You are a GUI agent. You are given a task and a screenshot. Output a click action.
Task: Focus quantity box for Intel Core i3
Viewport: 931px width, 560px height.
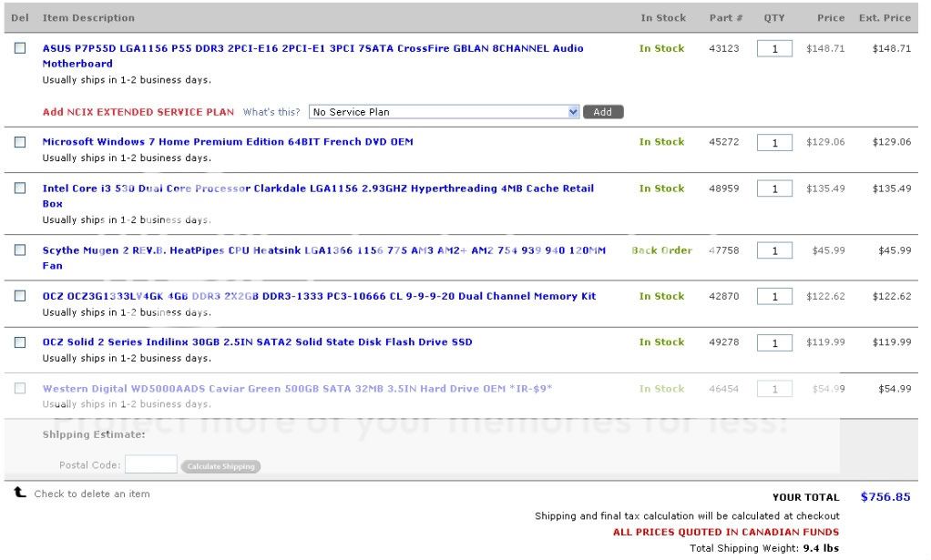pyautogui.click(x=774, y=188)
